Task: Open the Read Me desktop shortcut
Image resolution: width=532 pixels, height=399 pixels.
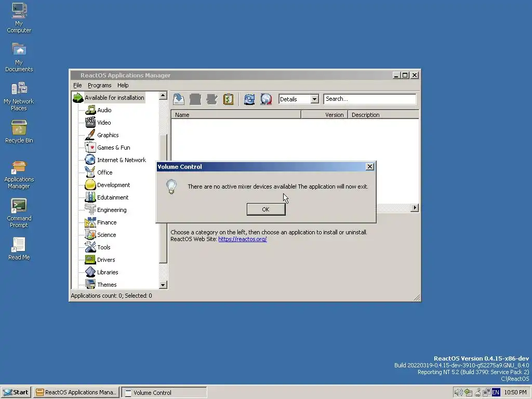Action: click(x=19, y=249)
